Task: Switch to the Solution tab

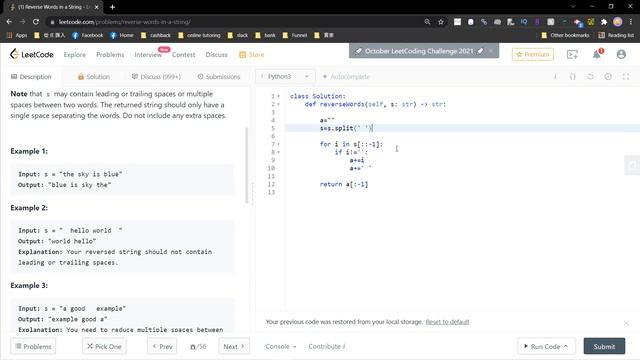Action: click(x=93, y=77)
